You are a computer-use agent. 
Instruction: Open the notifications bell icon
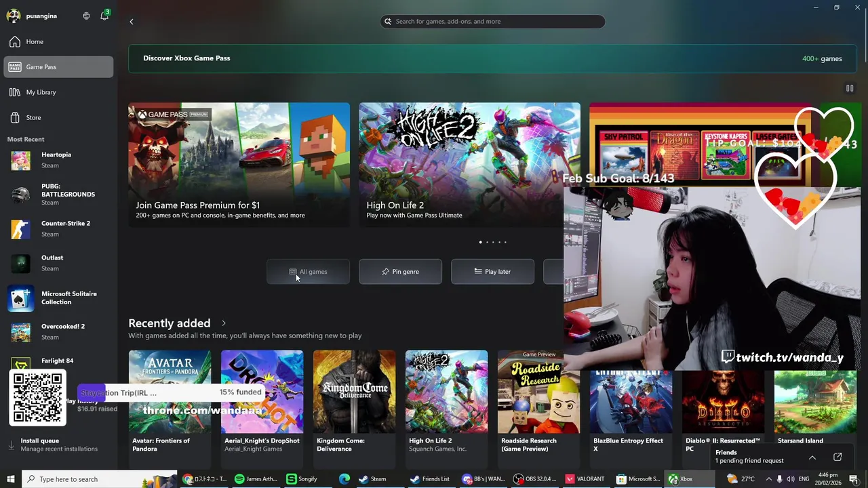[x=104, y=16]
